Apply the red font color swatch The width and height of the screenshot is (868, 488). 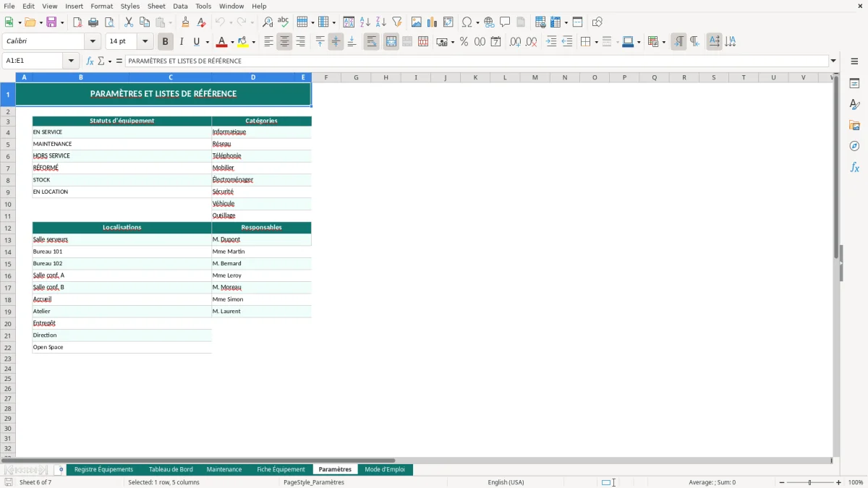tap(222, 42)
